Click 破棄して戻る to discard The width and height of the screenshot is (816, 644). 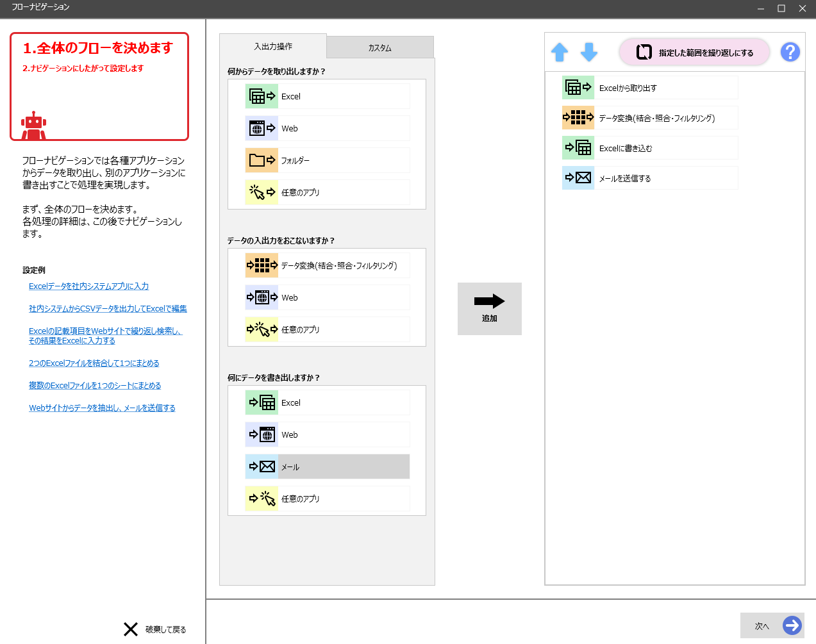154,629
